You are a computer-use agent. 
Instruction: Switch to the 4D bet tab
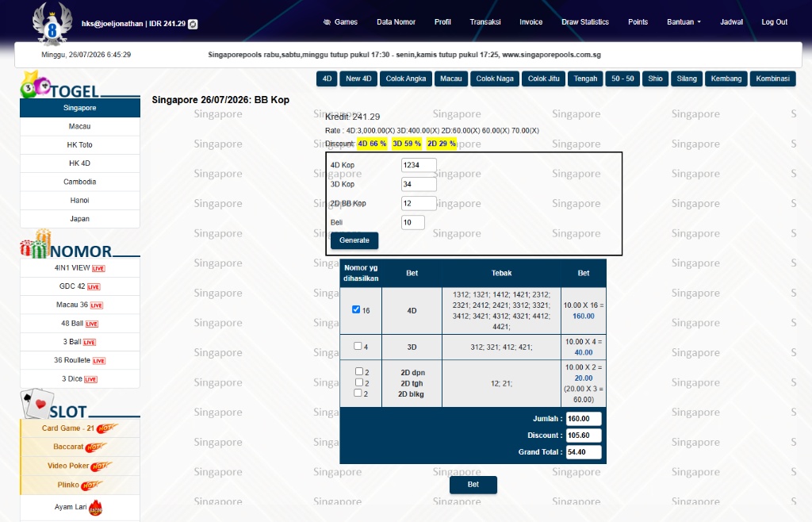[x=327, y=79]
